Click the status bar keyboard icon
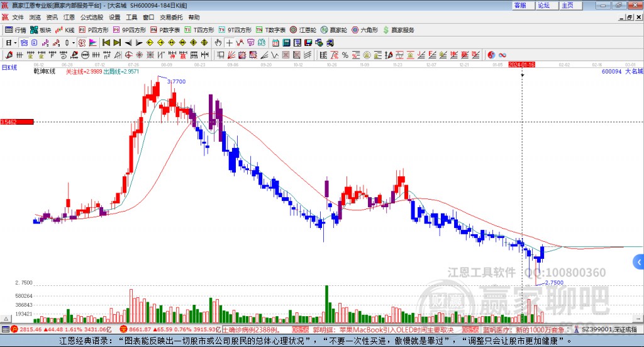This screenshot has height=347, width=644. pos(5,329)
